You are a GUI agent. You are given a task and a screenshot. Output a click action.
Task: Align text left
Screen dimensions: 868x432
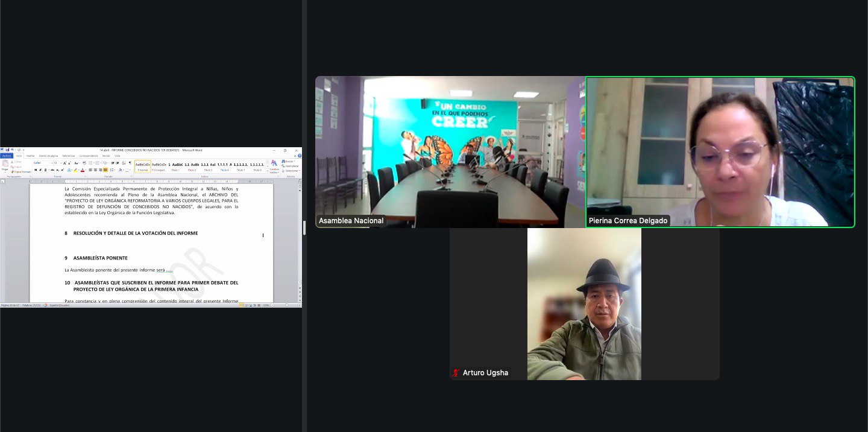[x=90, y=170]
